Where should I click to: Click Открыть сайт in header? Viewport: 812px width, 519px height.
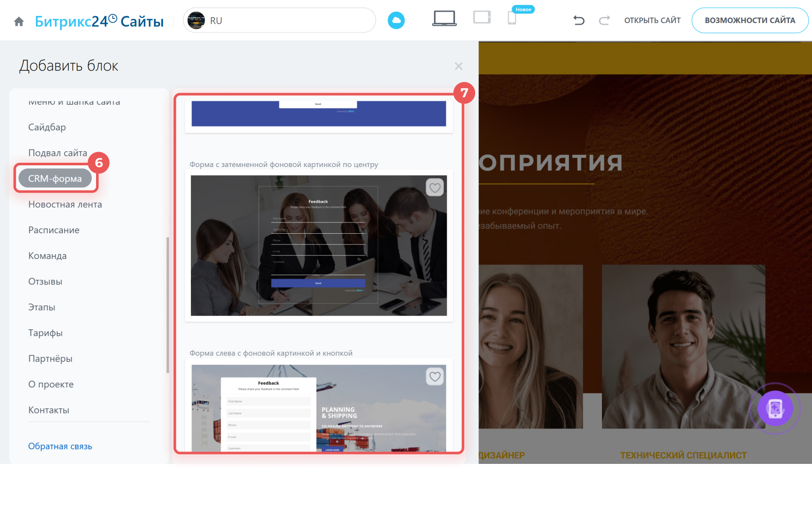(652, 21)
